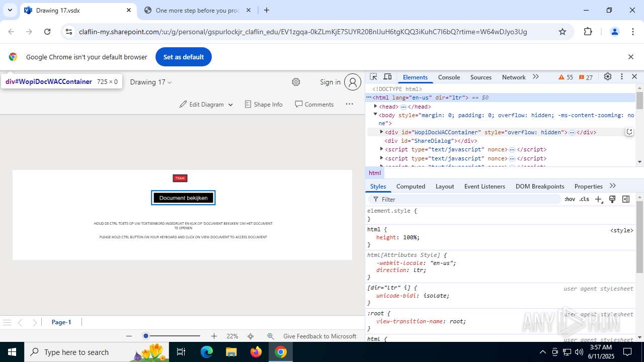Image resolution: width=644 pixels, height=362 pixels.
Task: Open the Chrome profile icon
Action: point(614,32)
